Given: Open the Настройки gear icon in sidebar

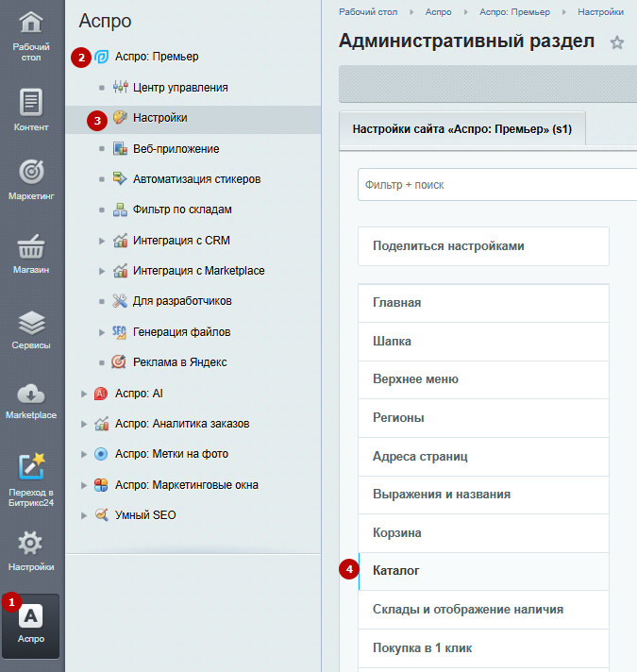Looking at the screenshot, I should click(x=30, y=543).
